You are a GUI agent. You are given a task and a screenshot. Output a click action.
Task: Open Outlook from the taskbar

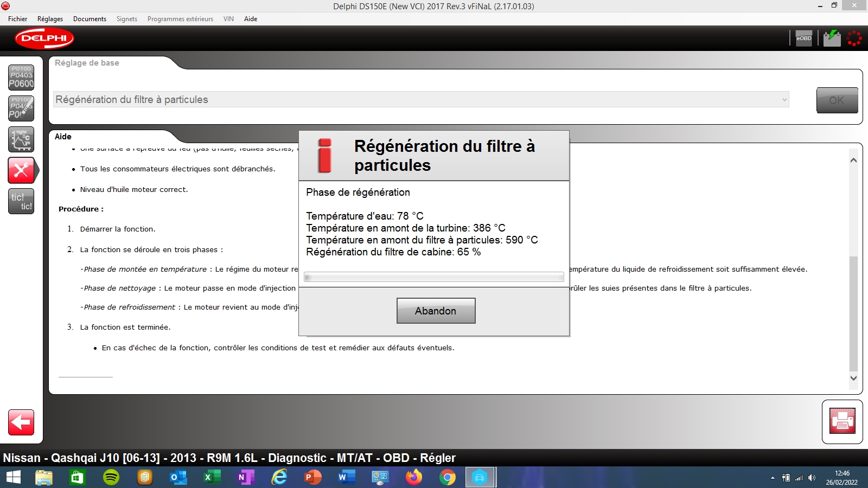click(x=178, y=477)
